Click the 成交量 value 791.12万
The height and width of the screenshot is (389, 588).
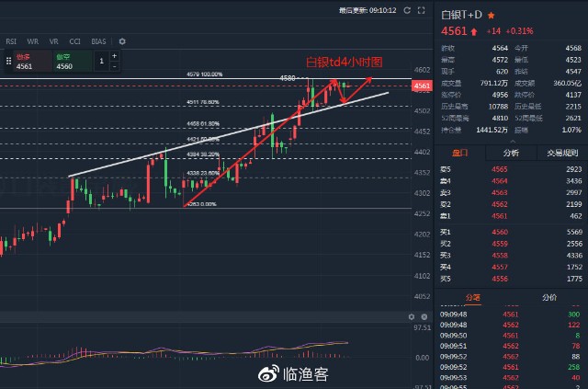tap(494, 83)
